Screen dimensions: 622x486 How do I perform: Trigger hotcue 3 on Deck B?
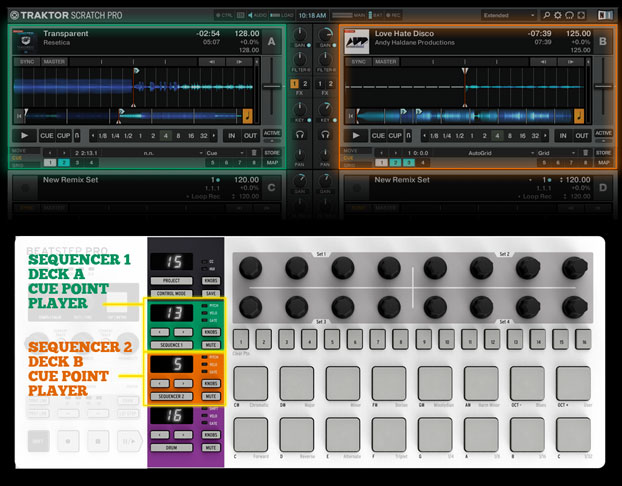[409, 163]
